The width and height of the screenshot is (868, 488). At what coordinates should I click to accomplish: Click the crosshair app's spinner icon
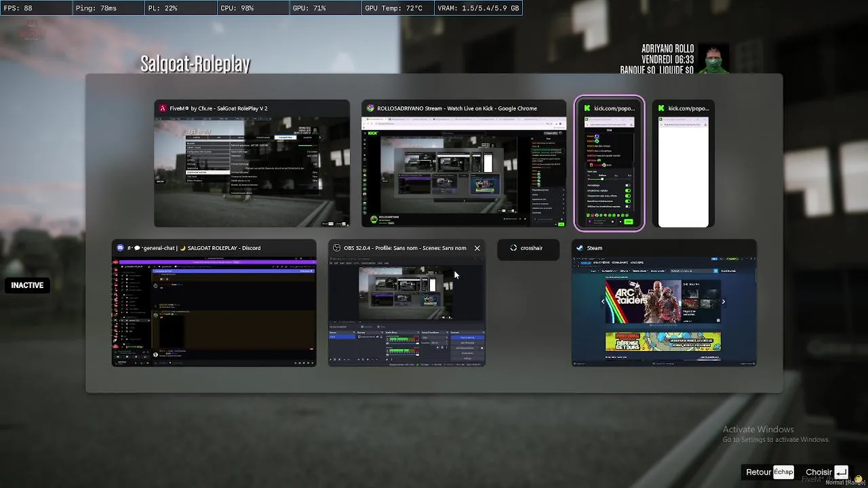513,248
